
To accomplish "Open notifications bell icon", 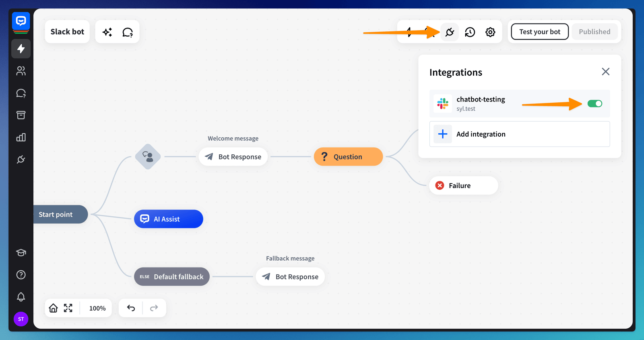I will 21,297.
